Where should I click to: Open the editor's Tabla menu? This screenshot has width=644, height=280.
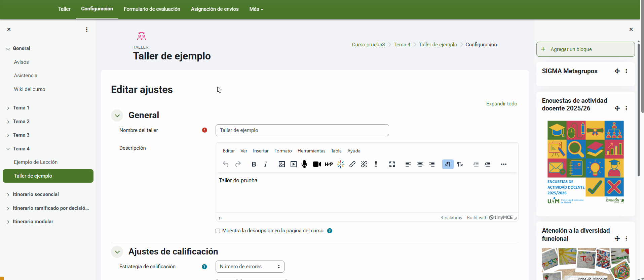(336, 151)
